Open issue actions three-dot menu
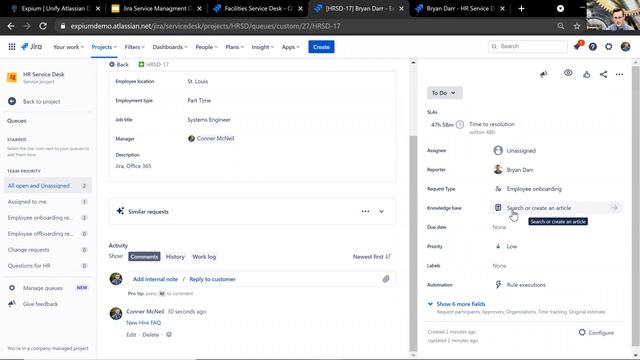 [619, 74]
